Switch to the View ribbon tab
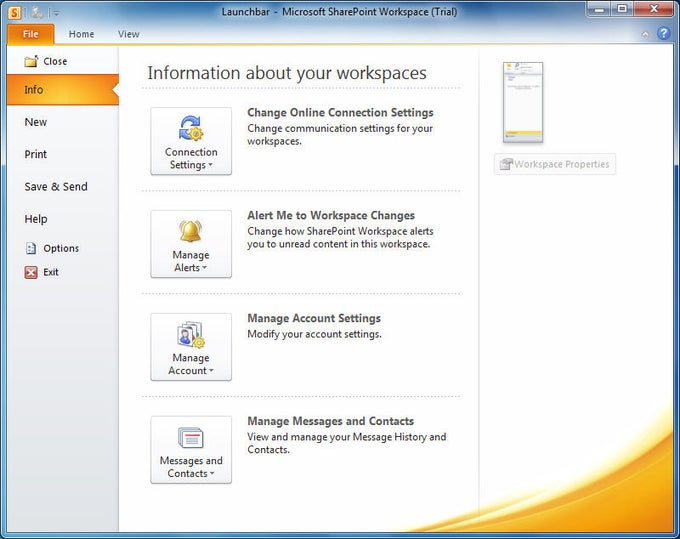The width and height of the screenshot is (680, 539). click(128, 34)
